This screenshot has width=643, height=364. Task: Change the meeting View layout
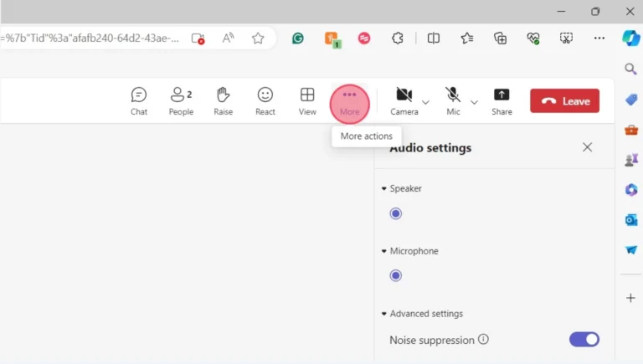tap(307, 101)
